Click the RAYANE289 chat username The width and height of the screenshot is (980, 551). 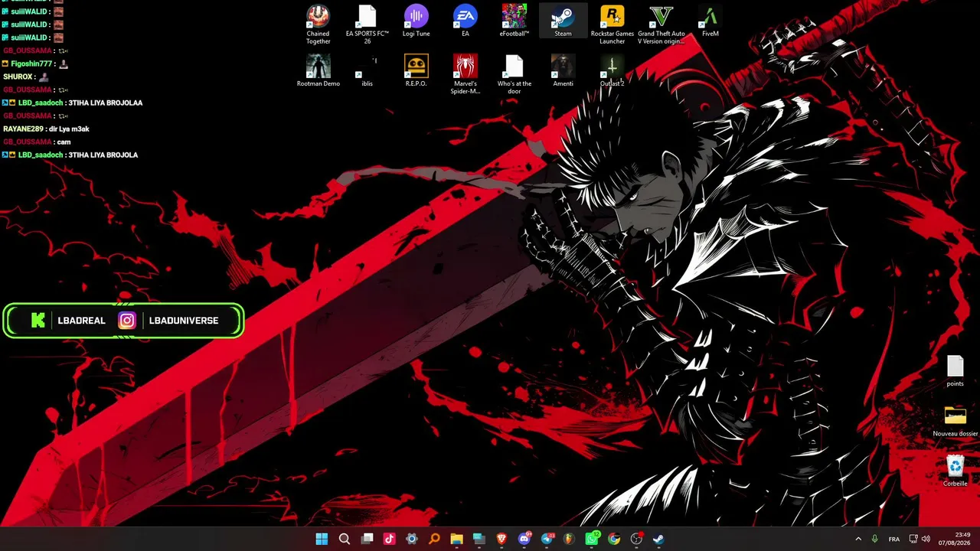pos(22,129)
